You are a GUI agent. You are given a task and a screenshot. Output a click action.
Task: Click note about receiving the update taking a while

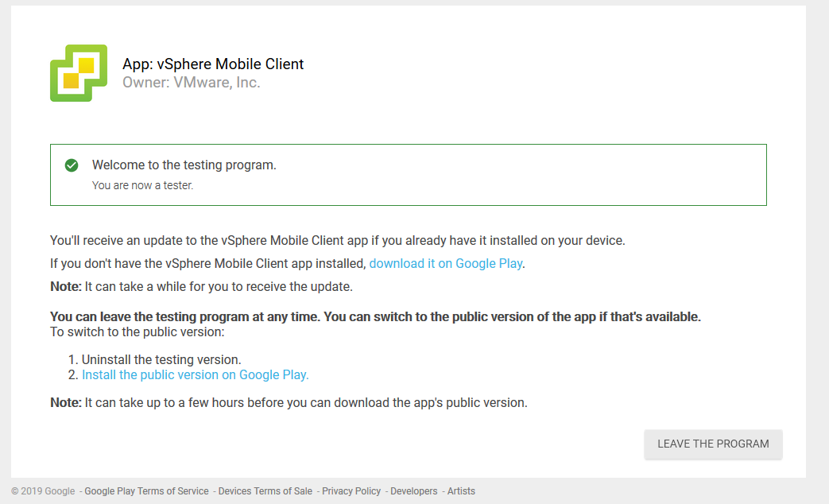point(201,287)
